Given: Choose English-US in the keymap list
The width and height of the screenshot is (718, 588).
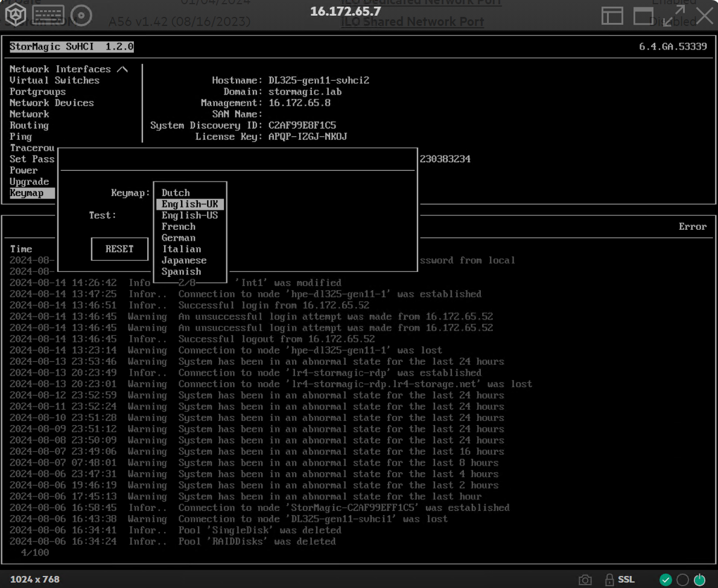Looking at the screenshot, I should coord(189,215).
